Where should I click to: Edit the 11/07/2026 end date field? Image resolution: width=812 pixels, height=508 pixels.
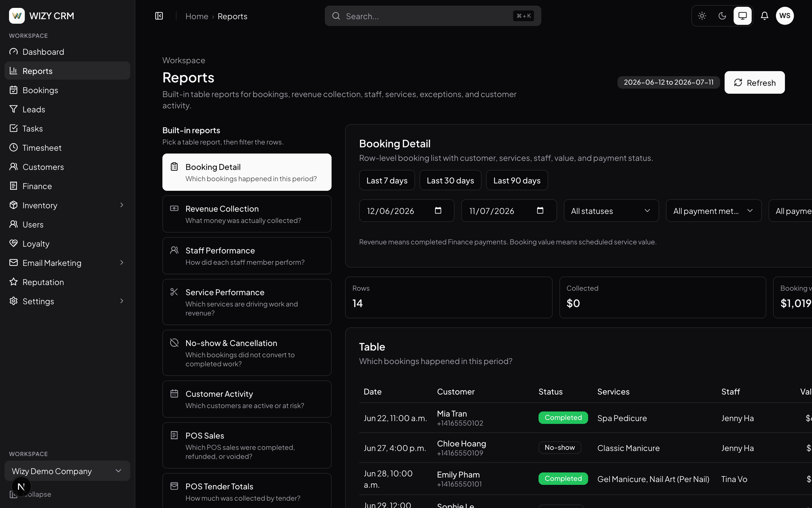point(509,211)
